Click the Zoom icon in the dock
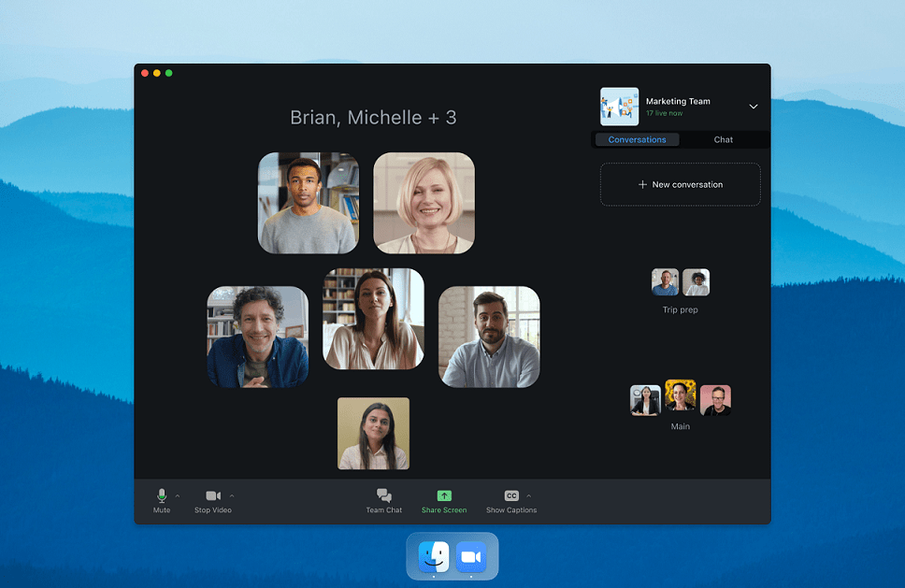 tap(471, 557)
